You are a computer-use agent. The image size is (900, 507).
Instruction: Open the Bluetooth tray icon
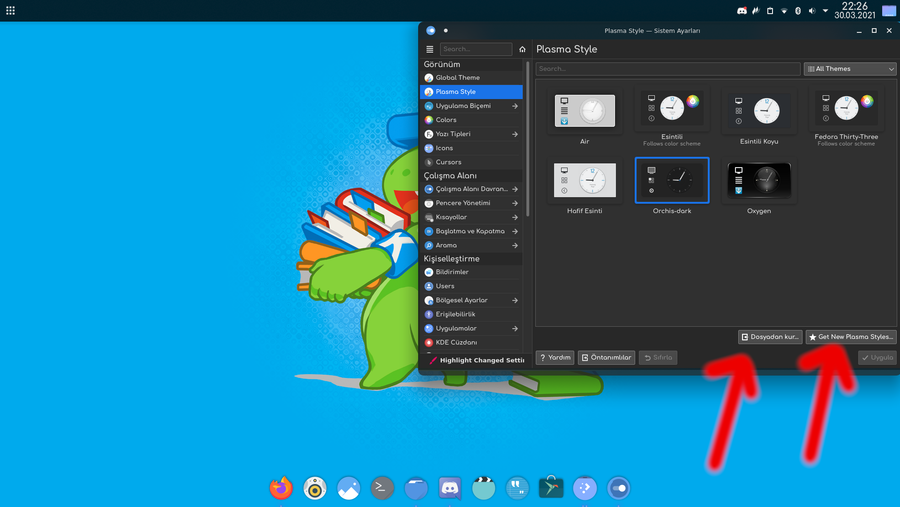(798, 11)
